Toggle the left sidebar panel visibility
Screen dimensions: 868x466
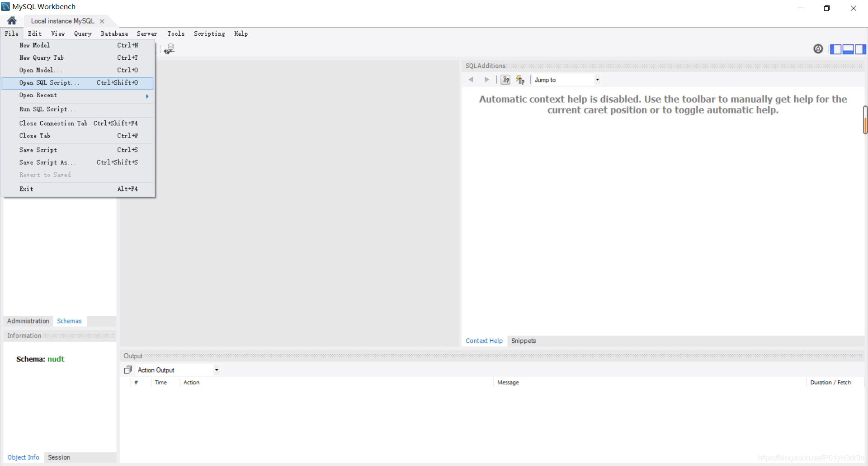coord(836,49)
